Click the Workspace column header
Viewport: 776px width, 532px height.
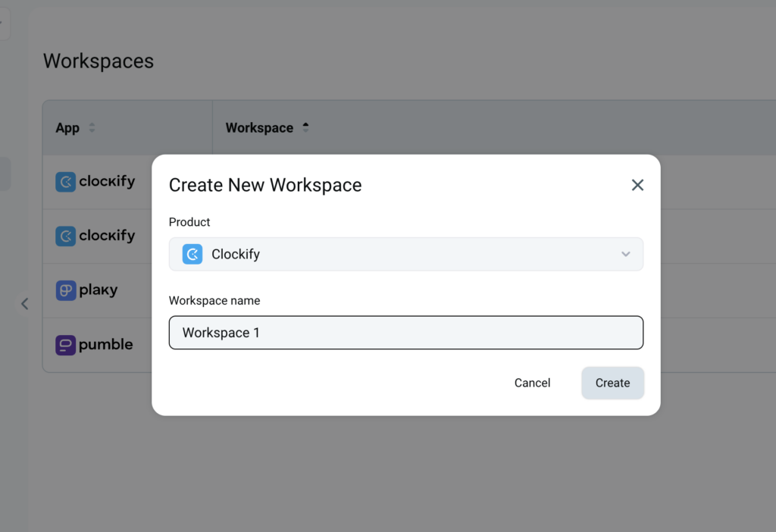point(259,128)
